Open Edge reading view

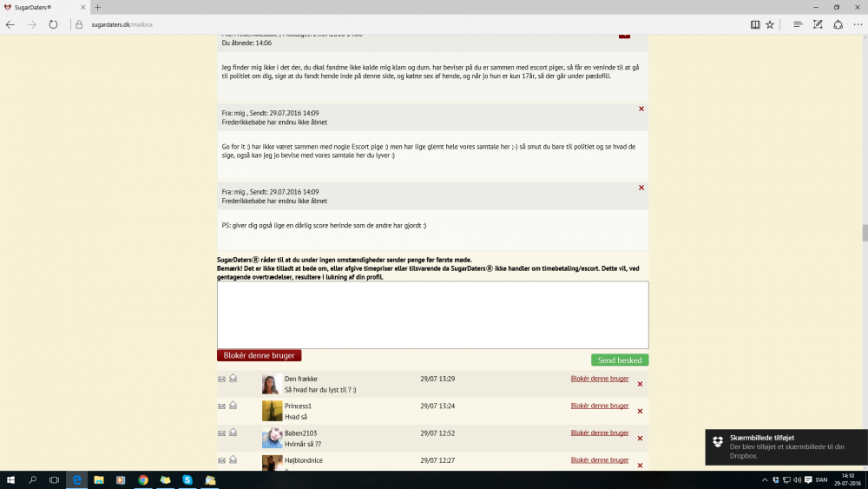coord(755,24)
